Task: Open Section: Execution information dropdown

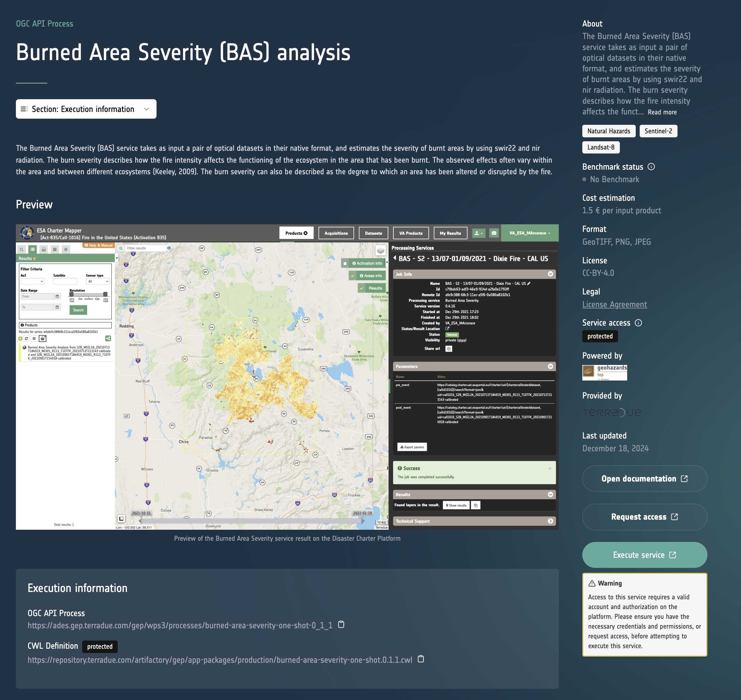Action: coord(86,109)
